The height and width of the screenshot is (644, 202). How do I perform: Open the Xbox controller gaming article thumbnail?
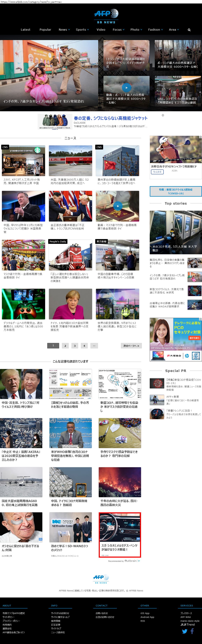tap(24, 304)
